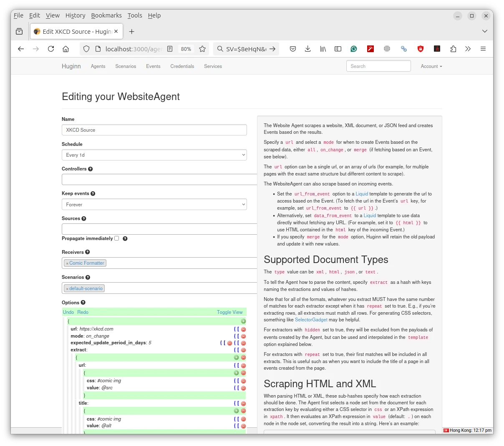Viewport: 504px width, 446px height.
Task: Undo the last options edit
Action: [x=68, y=312]
